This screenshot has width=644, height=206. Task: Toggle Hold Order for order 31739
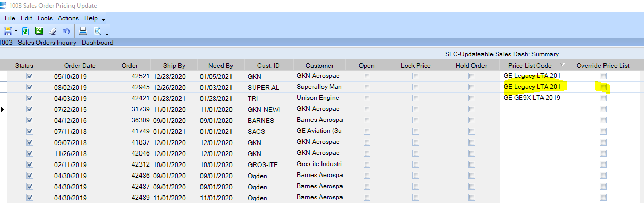(471, 109)
